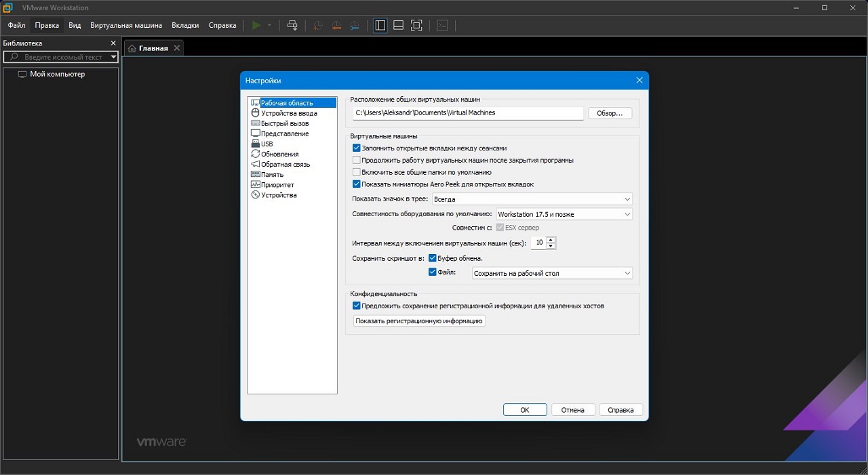Open the Показать значок в трее dropdown

[x=532, y=199]
